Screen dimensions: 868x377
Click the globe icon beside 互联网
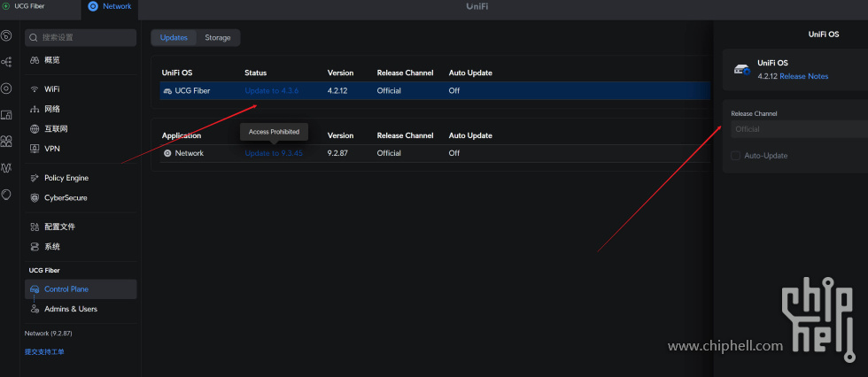(35, 129)
